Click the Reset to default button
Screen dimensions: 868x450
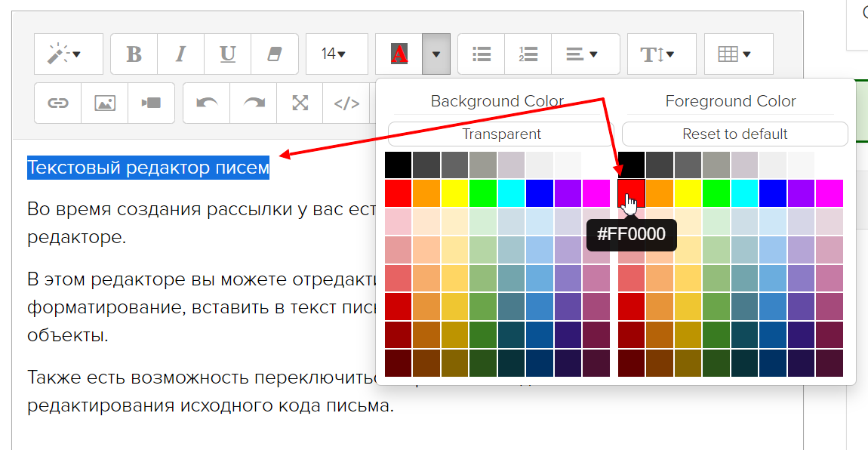734,134
